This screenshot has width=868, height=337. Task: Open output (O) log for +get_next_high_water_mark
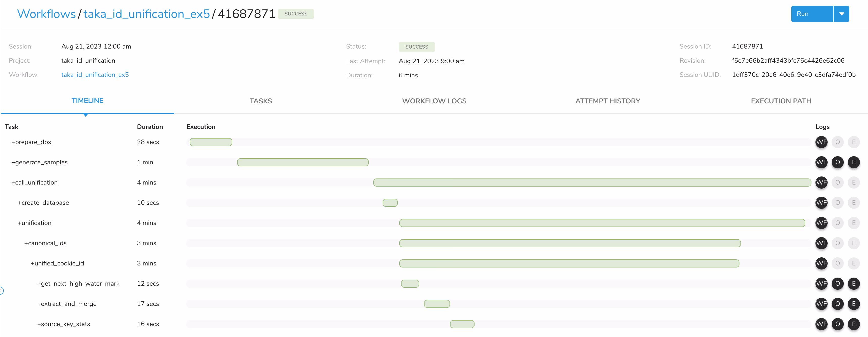(x=838, y=284)
